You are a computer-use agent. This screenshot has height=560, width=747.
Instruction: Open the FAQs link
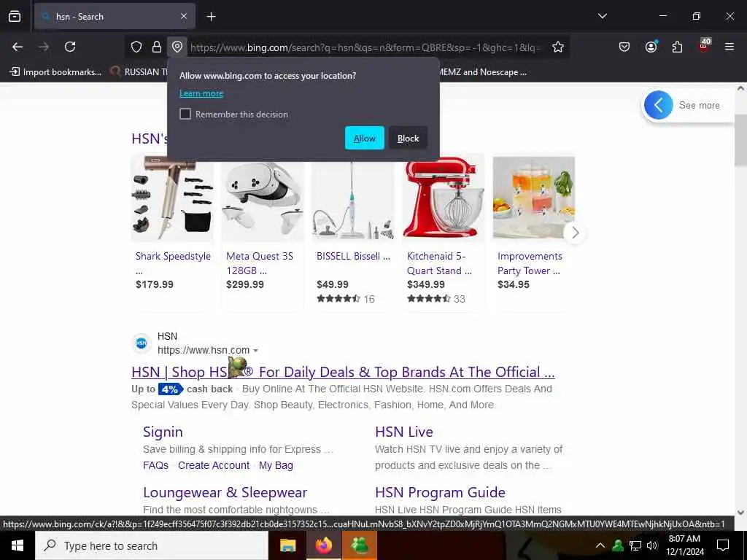pyautogui.click(x=156, y=465)
